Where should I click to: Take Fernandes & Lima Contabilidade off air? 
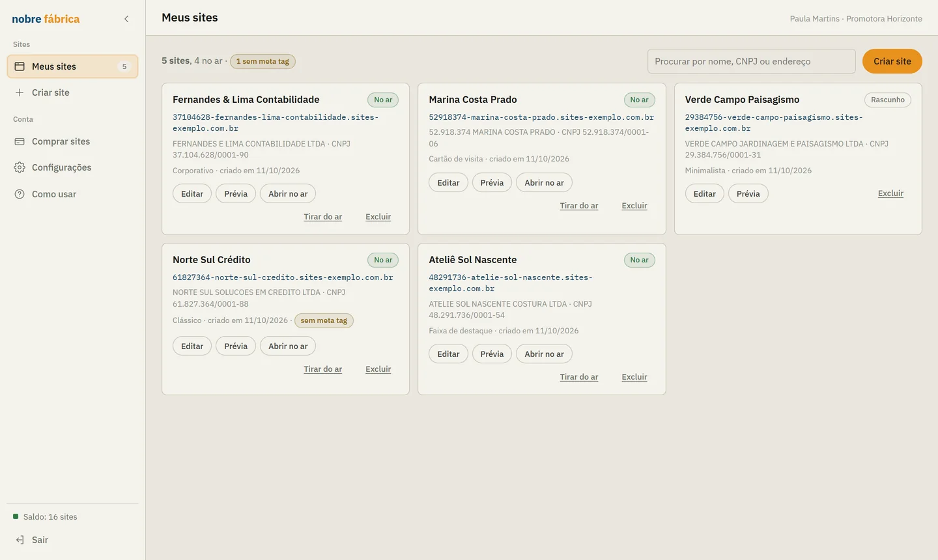[x=323, y=217]
